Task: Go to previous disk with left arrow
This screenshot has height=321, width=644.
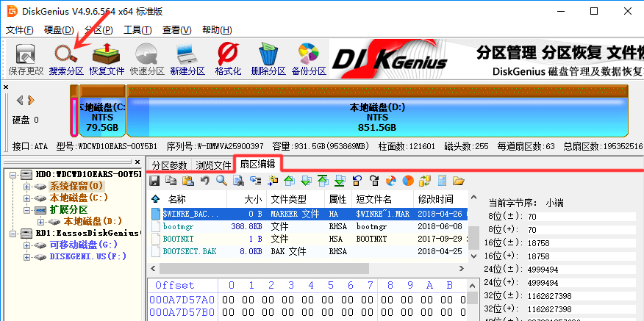Action: click(x=19, y=100)
